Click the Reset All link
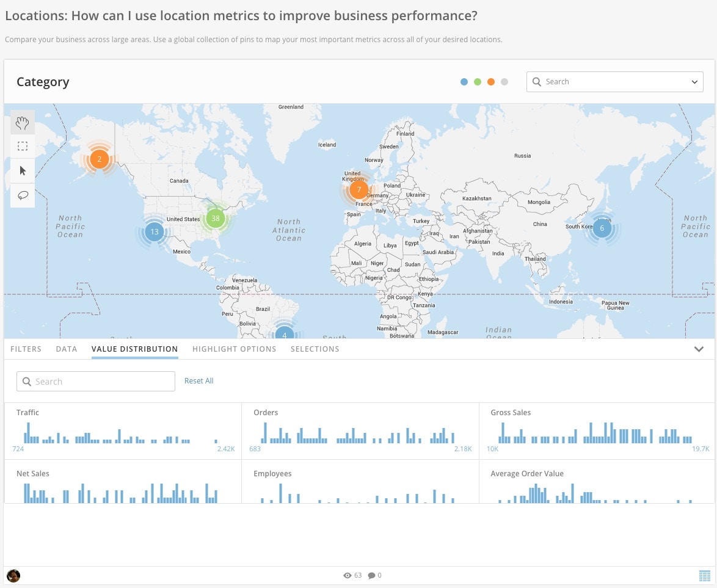717x588 pixels. click(199, 381)
